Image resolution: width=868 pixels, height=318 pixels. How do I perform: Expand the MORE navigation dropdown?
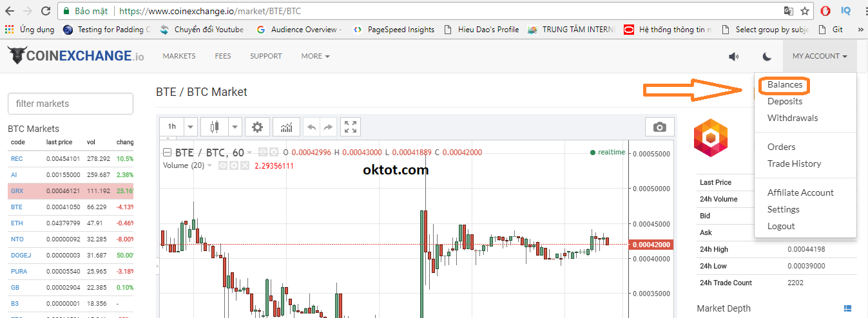(x=315, y=56)
